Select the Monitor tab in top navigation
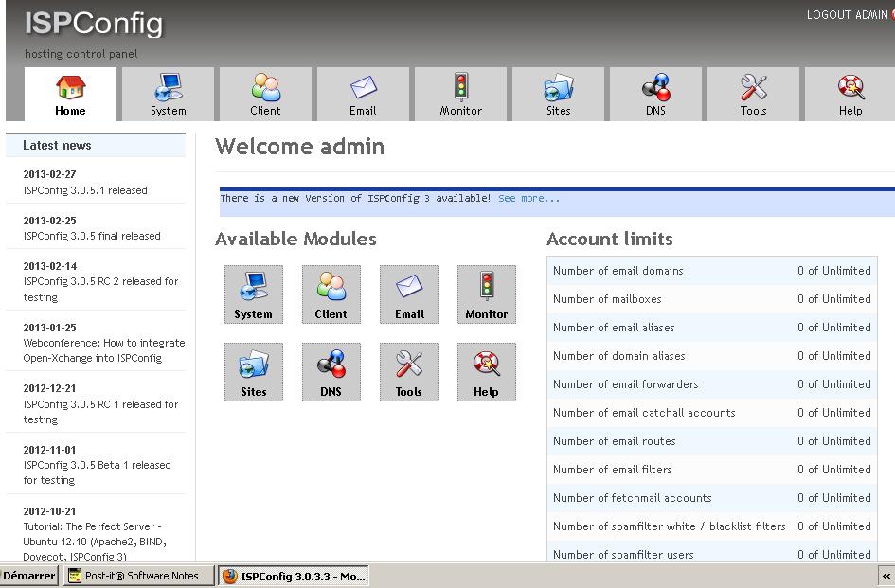 (x=460, y=94)
